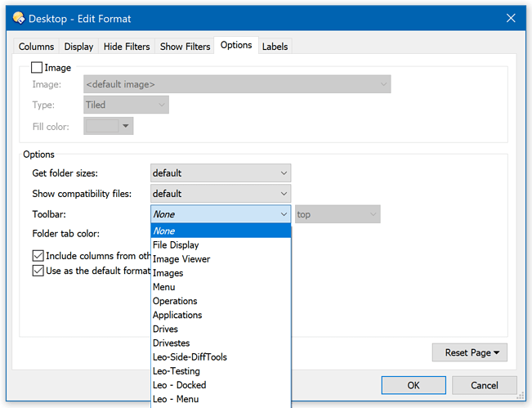Open the Reset Page menu button
This screenshot has width=532, height=408.
[470, 352]
